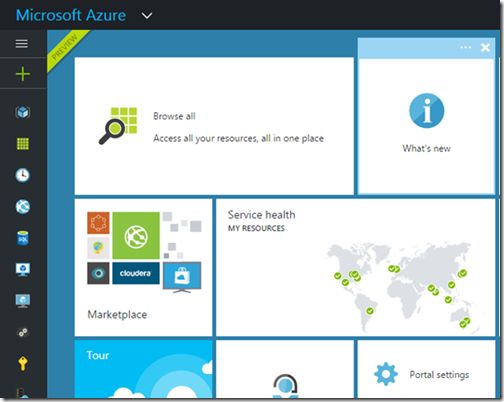Open Portal settings tile label

point(439,375)
